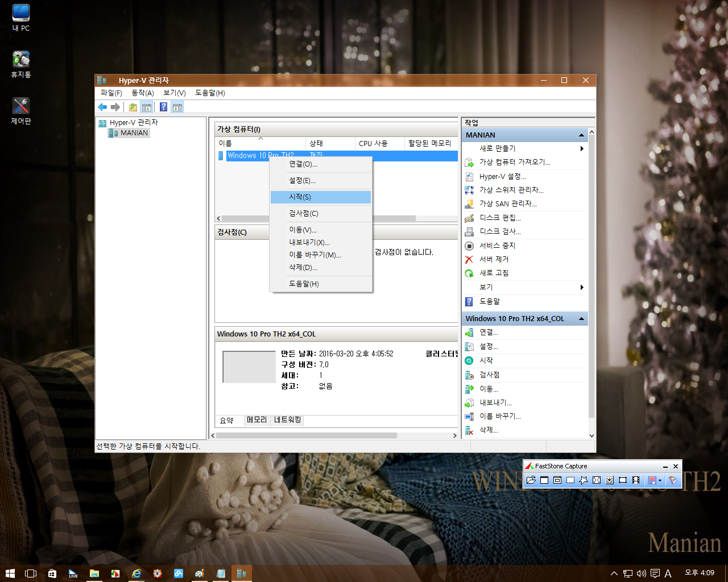Click 도움말(H) in the context menu
Viewport: 728px width, 582px height.
point(321,284)
